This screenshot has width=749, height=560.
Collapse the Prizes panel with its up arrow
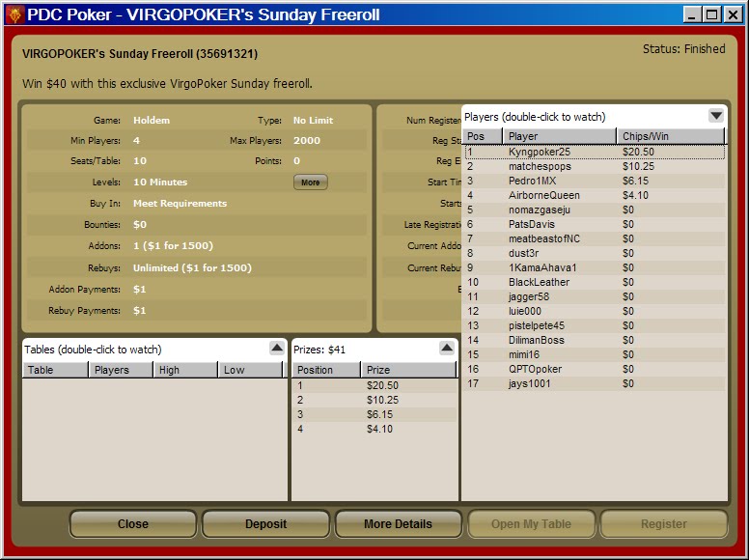[x=447, y=348]
